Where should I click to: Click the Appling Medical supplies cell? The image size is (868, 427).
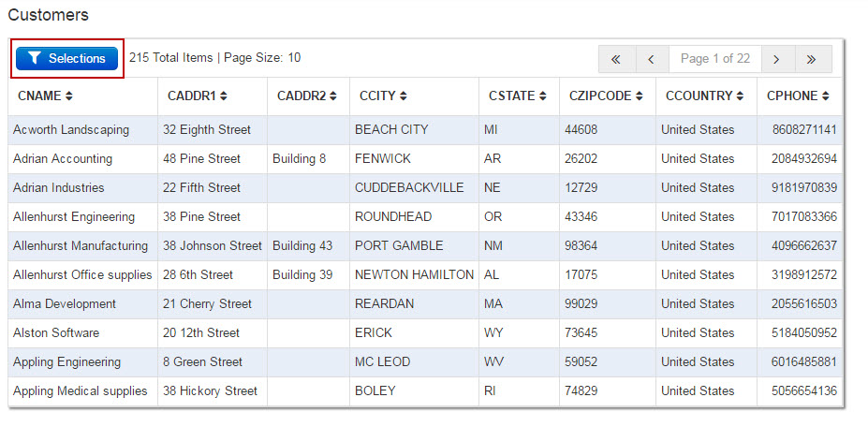[x=83, y=391]
